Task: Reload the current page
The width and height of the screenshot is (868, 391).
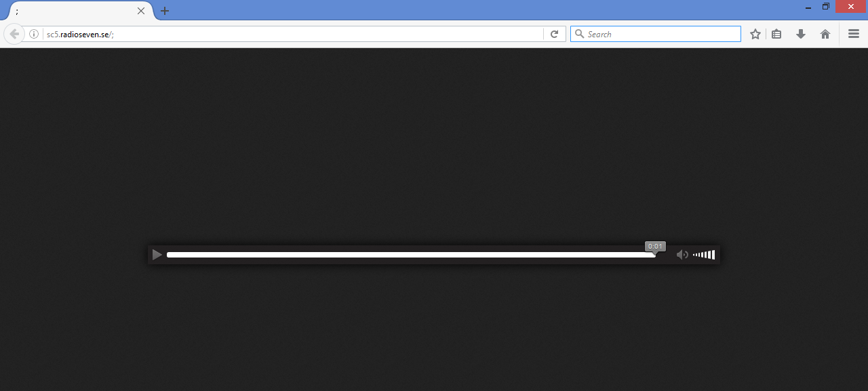Action: point(554,34)
